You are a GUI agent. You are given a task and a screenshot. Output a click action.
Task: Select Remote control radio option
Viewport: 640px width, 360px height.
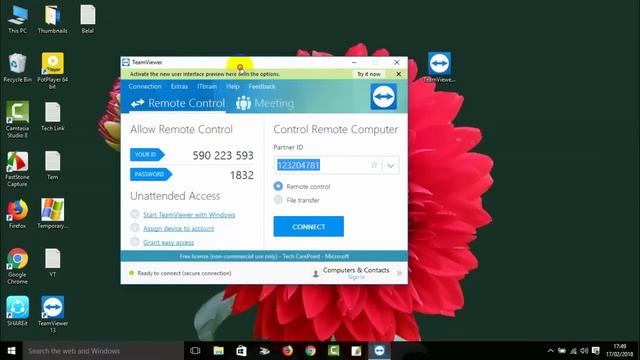click(278, 186)
